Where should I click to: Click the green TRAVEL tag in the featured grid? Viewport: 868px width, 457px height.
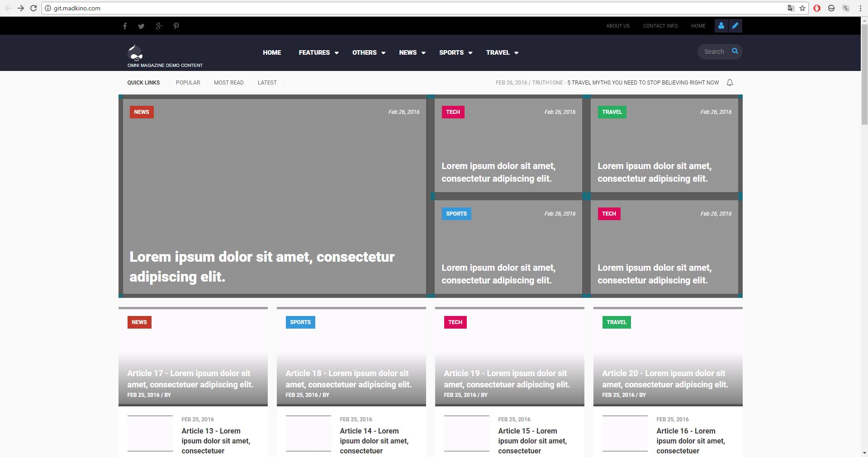[x=612, y=112]
